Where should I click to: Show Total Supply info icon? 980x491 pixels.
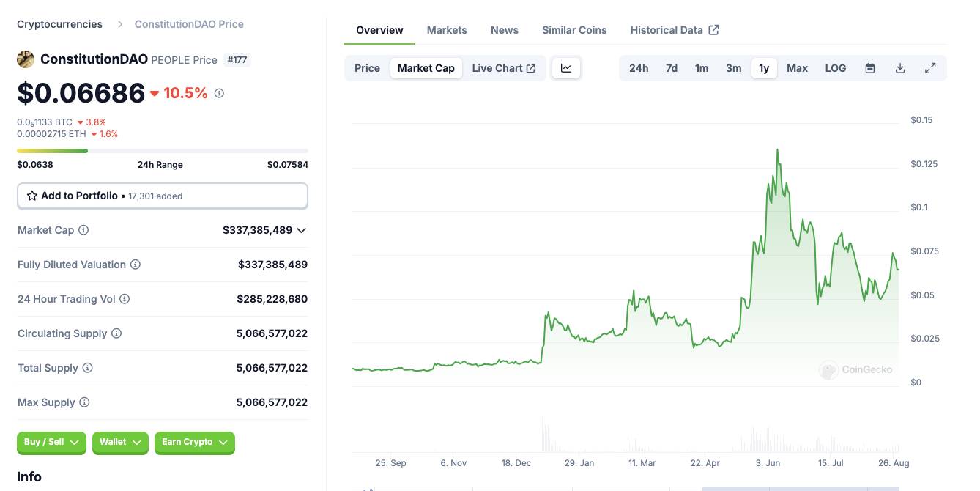pos(87,368)
